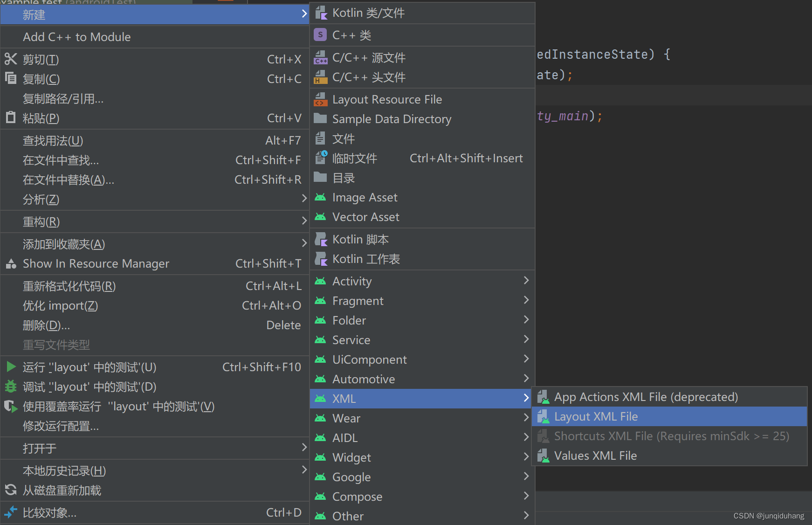The width and height of the screenshot is (812, 525).
Task: Expand the Activity submenu arrow
Action: point(526,280)
